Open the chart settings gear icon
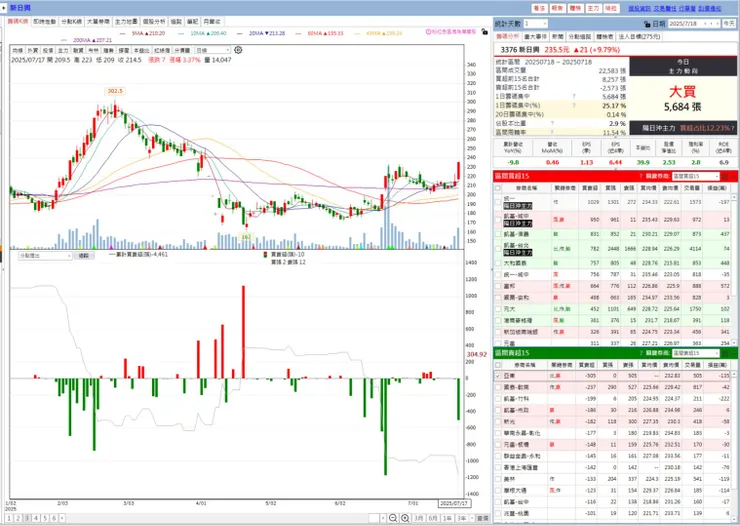The image size is (740, 526). tap(238, 50)
